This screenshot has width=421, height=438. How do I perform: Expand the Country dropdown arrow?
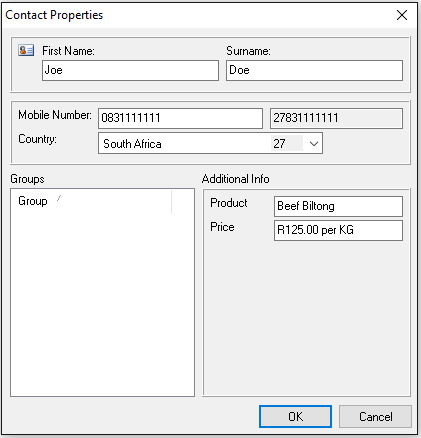[x=313, y=144]
